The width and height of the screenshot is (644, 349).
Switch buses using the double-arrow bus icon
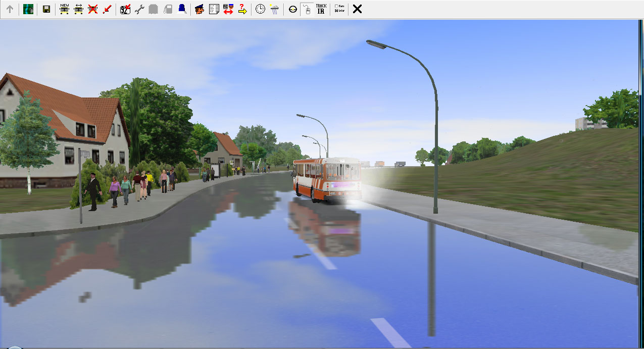(78, 9)
